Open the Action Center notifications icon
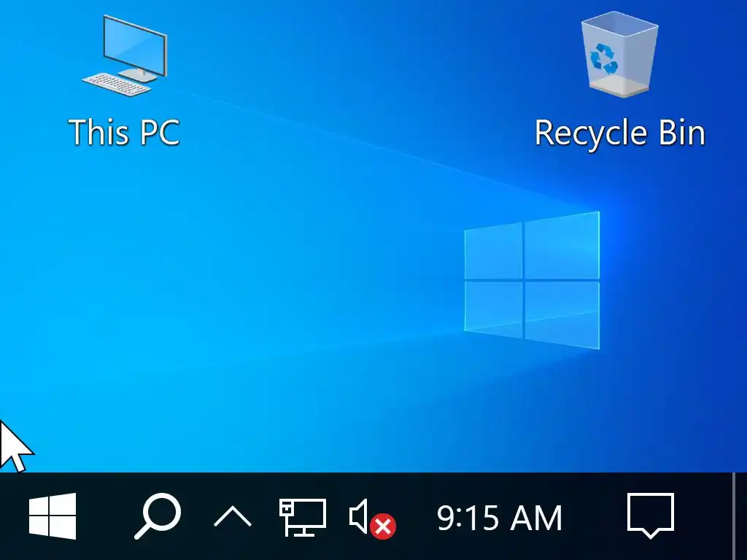 [651, 516]
